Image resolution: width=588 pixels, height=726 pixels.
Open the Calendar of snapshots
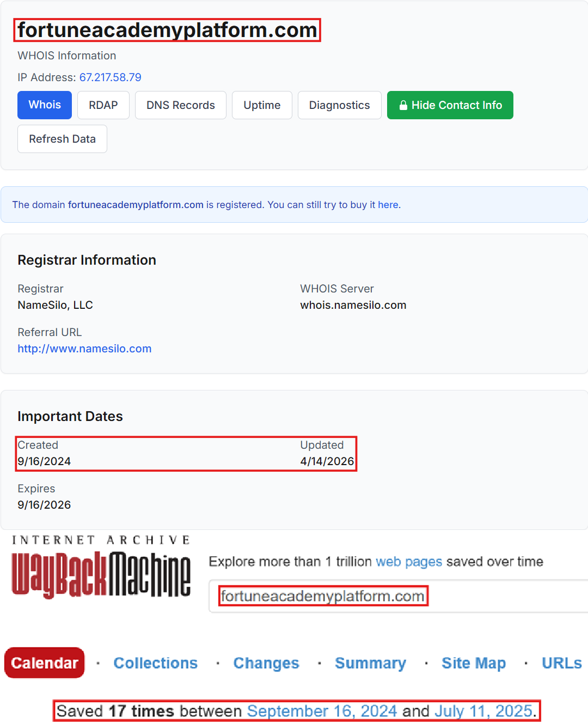[44, 663]
